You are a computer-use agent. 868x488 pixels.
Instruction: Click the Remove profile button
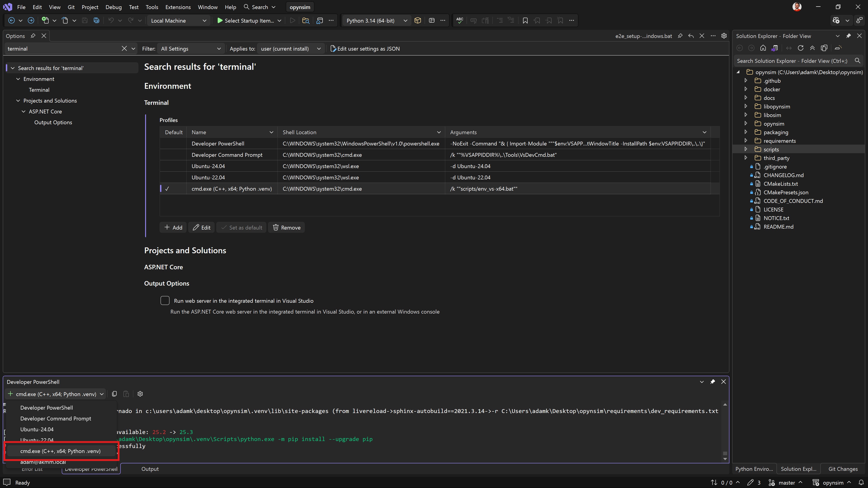tap(286, 227)
